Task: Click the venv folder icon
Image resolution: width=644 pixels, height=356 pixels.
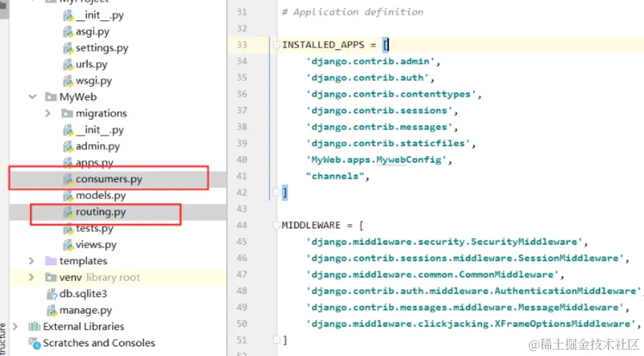Action: [x=51, y=277]
